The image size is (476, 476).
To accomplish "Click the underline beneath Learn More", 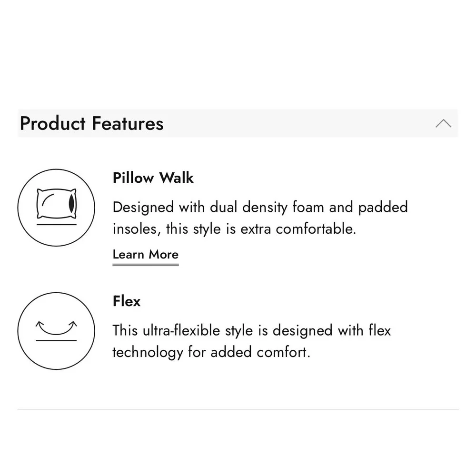I will point(145,265).
